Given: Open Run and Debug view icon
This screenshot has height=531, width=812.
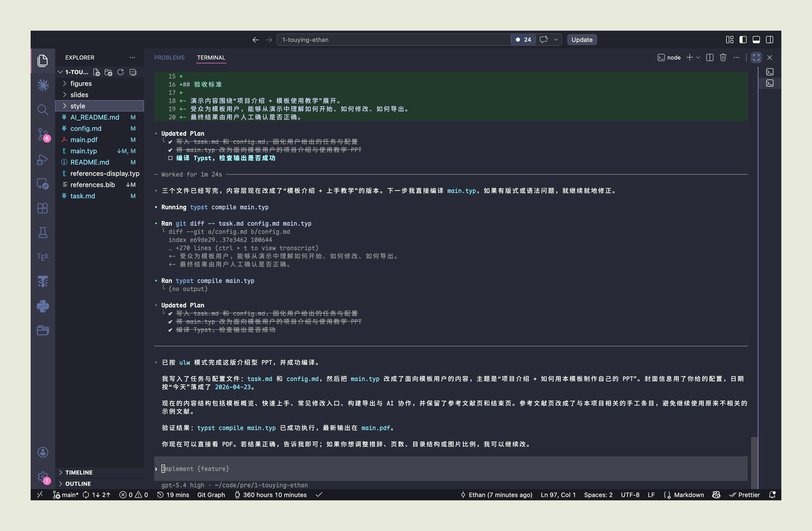Looking at the screenshot, I should coord(43,159).
